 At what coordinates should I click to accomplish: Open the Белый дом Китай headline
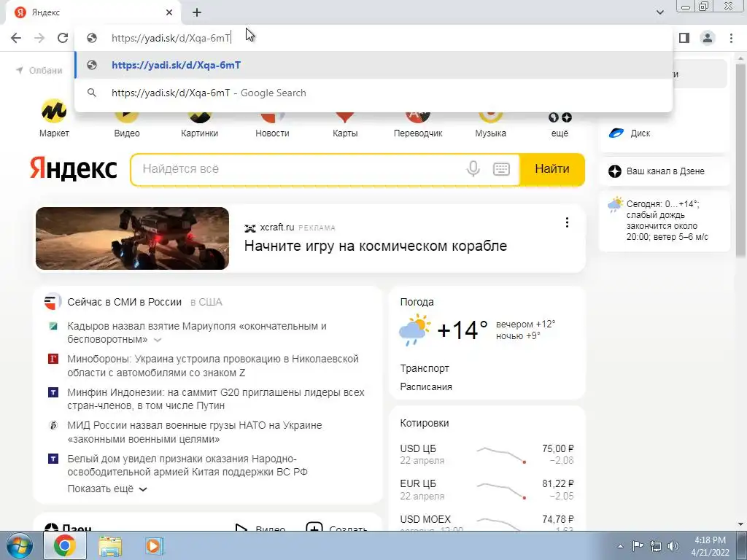point(187,465)
